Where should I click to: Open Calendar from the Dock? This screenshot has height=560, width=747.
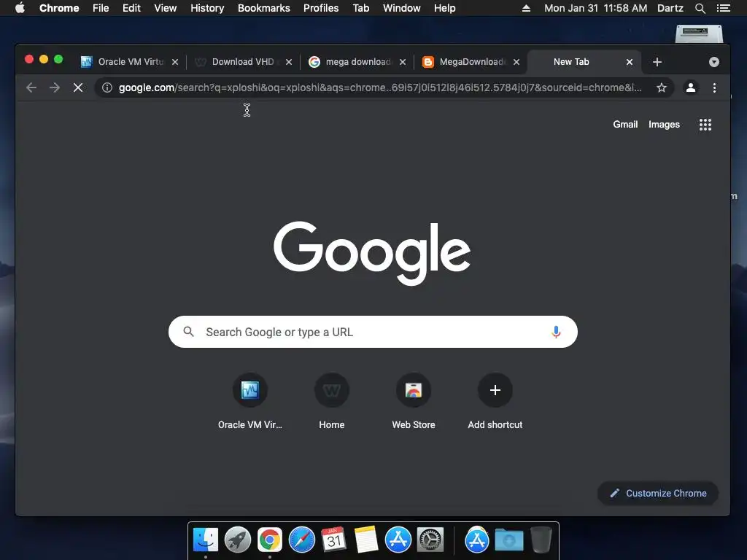(x=333, y=540)
